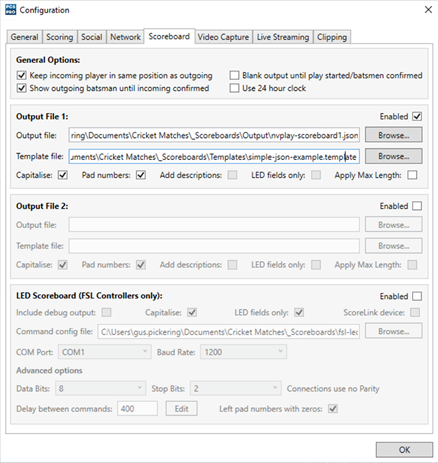Toggle Pad numbers for Output File 2
The width and height of the screenshot is (438, 463).
click(x=141, y=265)
